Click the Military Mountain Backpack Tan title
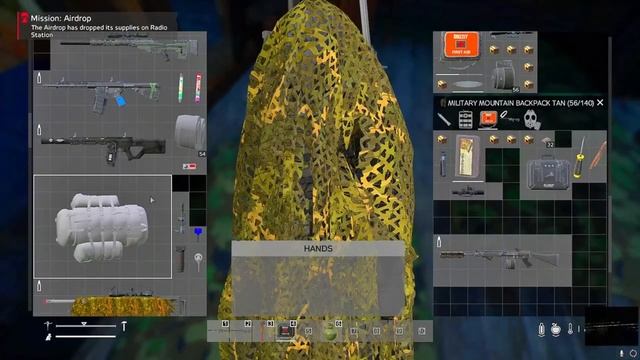The image size is (640, 360). coord(520,103)
